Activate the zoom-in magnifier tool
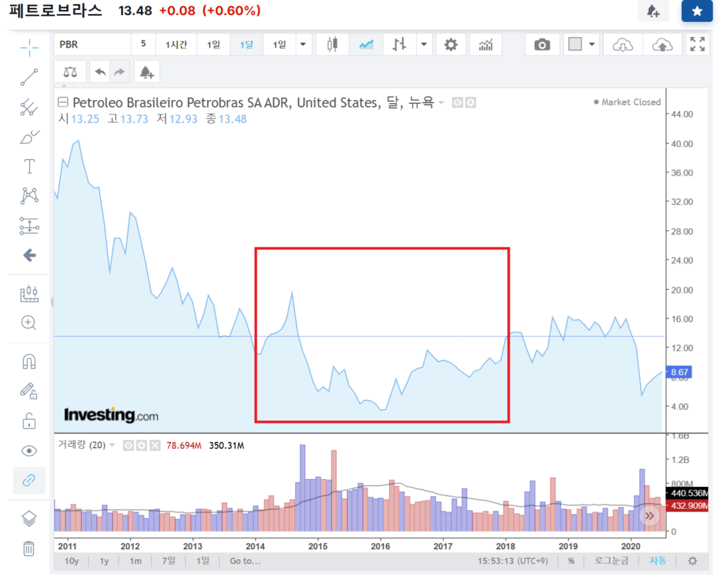Image resolution: width=728 pixels, height=577 pixels. 28,323
